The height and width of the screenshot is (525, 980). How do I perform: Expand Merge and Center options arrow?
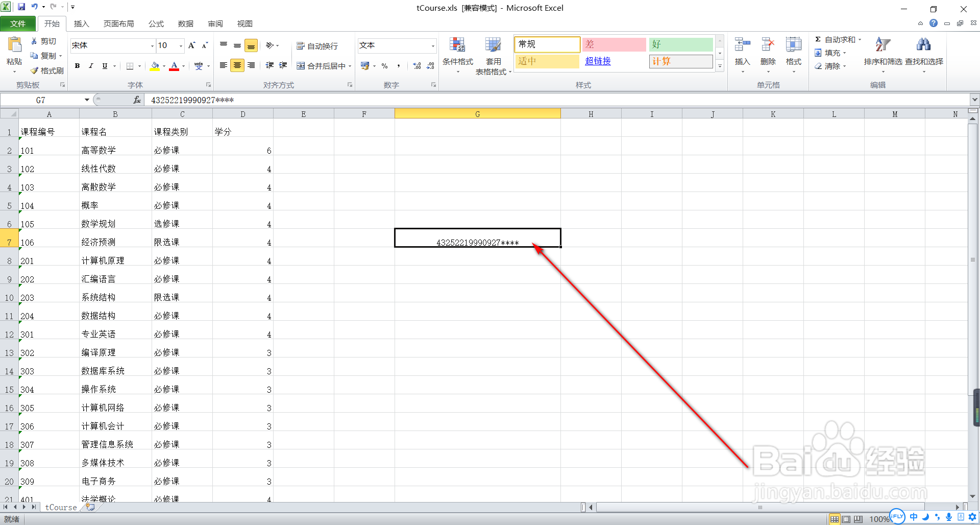[x=350, y=66]
